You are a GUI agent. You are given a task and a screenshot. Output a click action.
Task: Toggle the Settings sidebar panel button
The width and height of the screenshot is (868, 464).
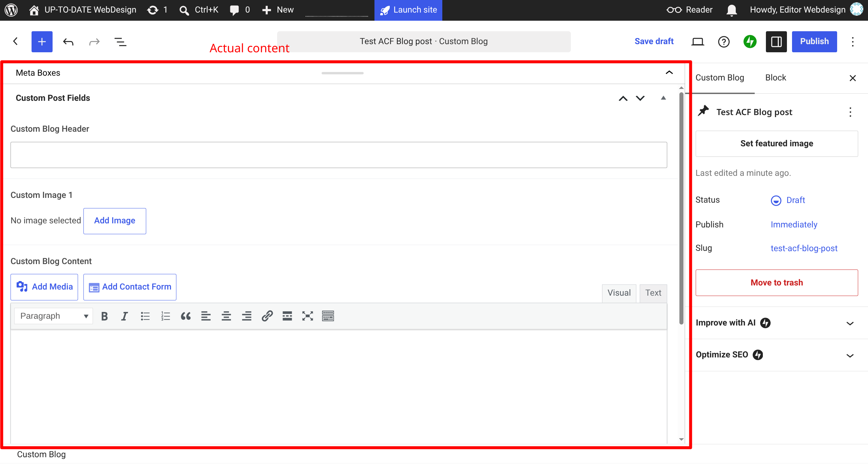pyautogui.click(x=776, y=41)
